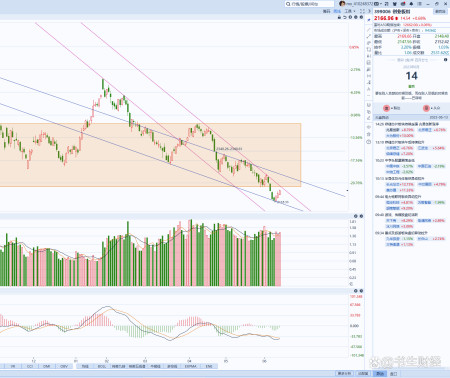Select the OBV indicator tab
The width and height of the screenshot is (450, 378).
pyautogui.click(x=64, y=366)
